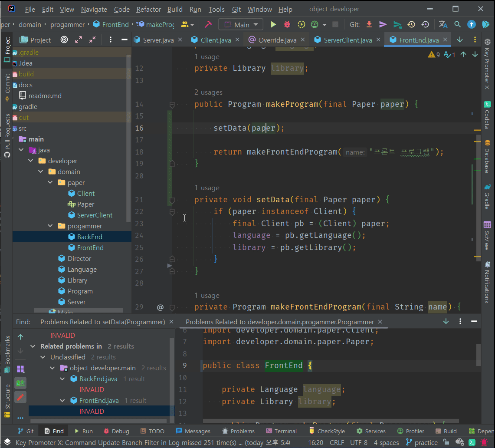495x448 pixels.
Task: Toggle Bookmarks tool window
Action: coord(7,354)
